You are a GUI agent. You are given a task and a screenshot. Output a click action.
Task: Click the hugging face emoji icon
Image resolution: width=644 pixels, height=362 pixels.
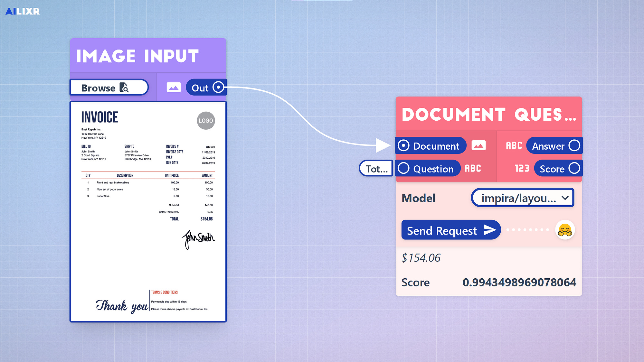point(565,230)
